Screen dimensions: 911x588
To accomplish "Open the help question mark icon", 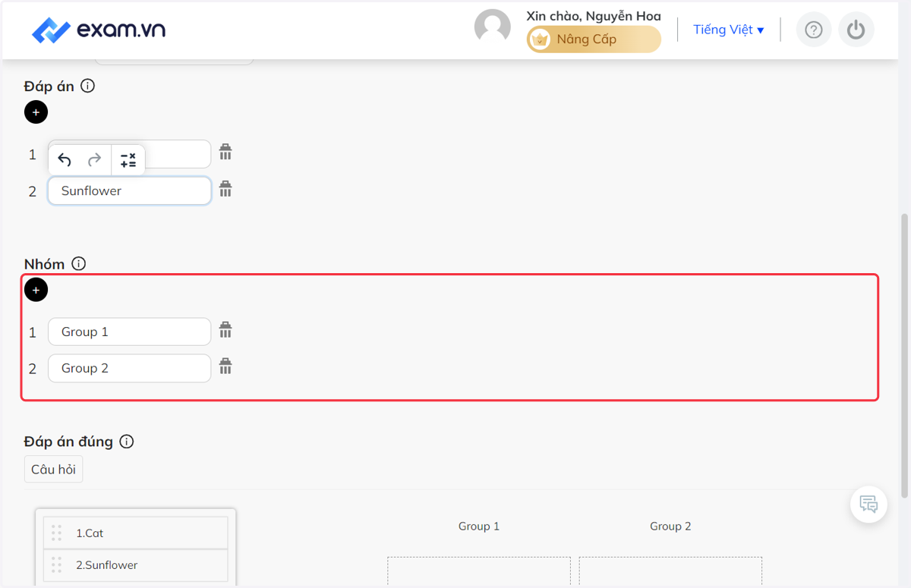I will click(x=814, y=30).
